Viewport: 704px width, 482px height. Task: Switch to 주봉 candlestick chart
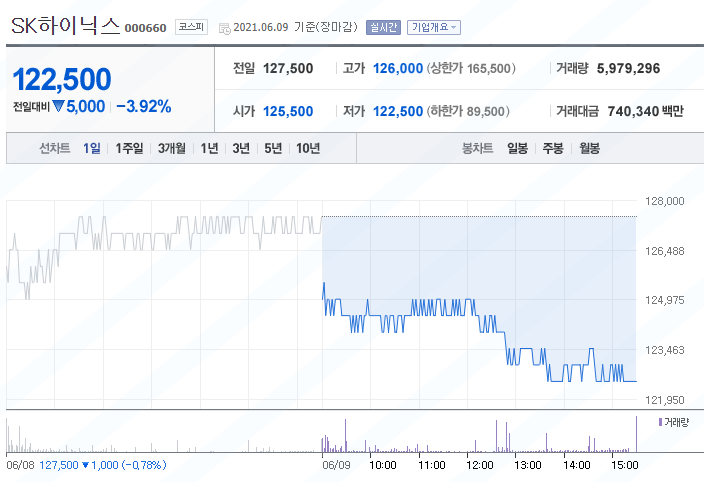pyautogui.click(x=553, y=148)
